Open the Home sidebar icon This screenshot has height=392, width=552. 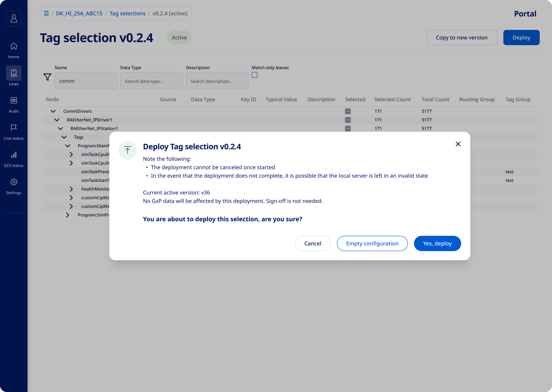coord(14,46)
